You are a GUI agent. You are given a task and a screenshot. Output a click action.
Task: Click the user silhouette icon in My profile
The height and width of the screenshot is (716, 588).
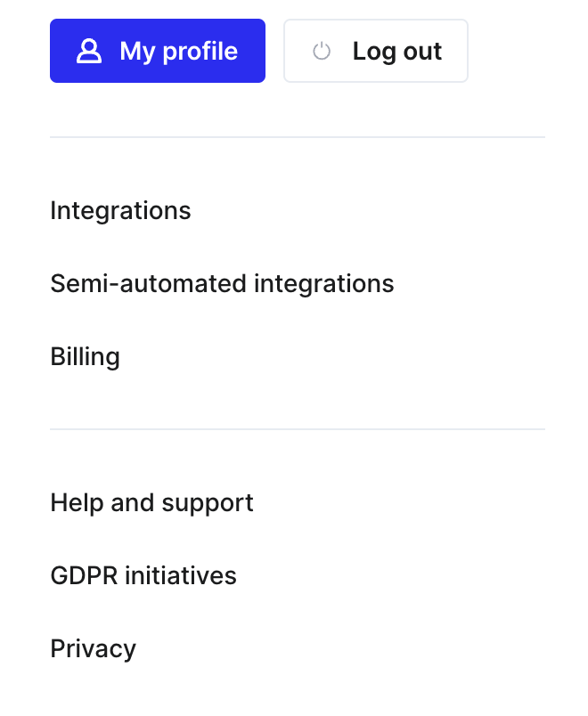[x=89, y=51]
